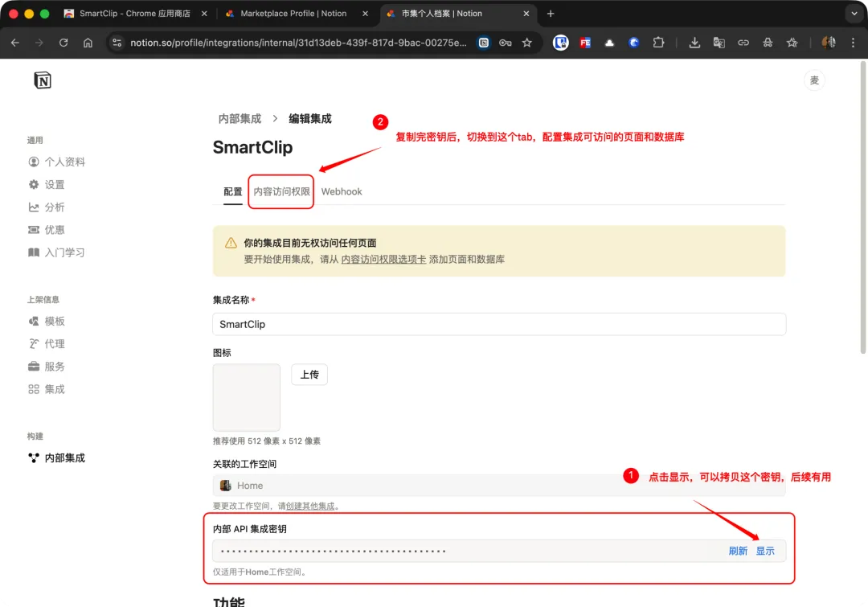This screenshot has width=868, height=607.
Task: Click the link chain extension icon
Action: [x=743, y=43]
